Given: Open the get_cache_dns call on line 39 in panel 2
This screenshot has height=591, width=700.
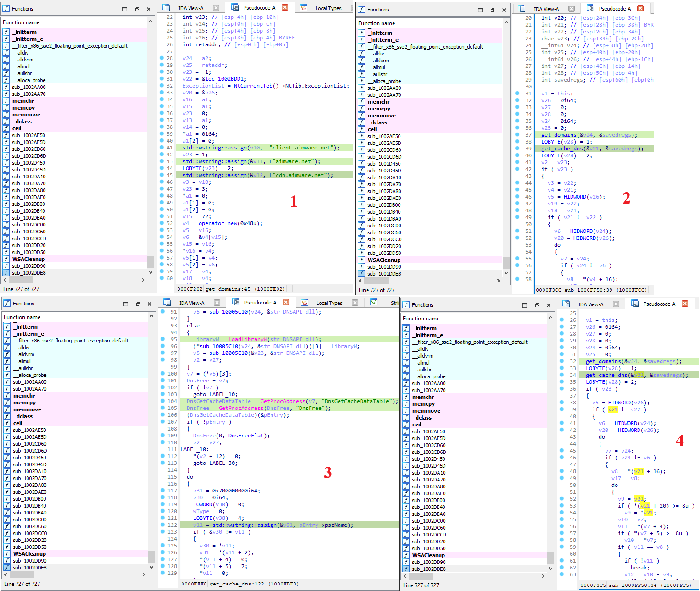Looking at the screenshot, I should [562, 149].
